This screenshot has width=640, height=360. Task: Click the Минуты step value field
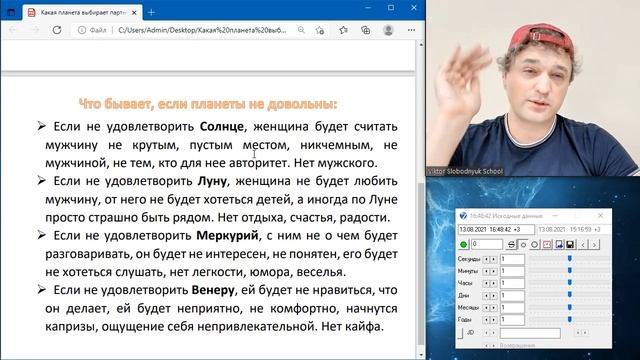(512, 271)
